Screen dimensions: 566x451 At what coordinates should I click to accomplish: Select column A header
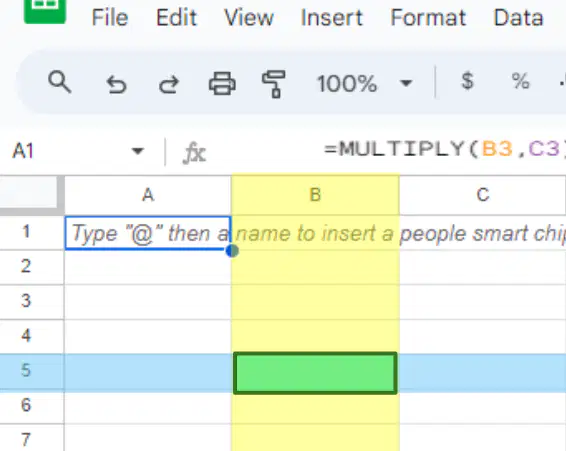click(148, 195)
